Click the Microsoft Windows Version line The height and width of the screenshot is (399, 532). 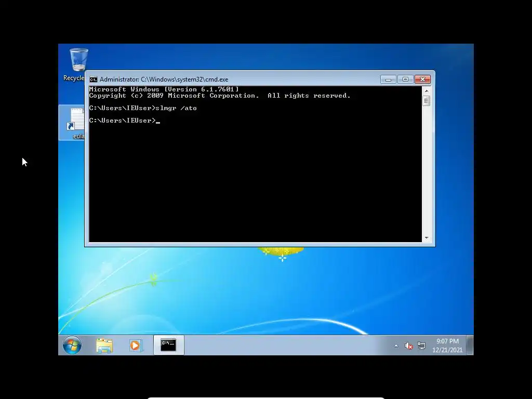click(x=164, y=89)
